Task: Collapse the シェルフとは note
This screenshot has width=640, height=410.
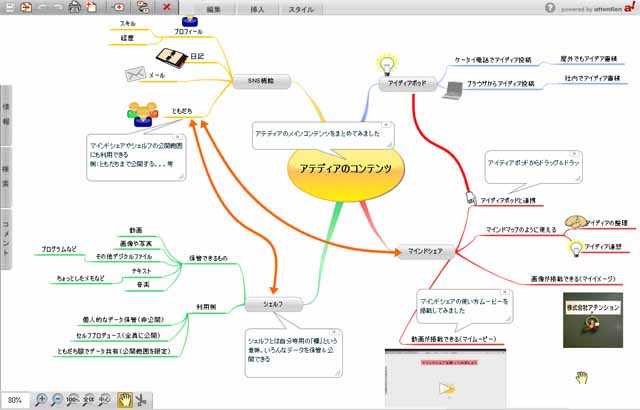Action: 334,332
